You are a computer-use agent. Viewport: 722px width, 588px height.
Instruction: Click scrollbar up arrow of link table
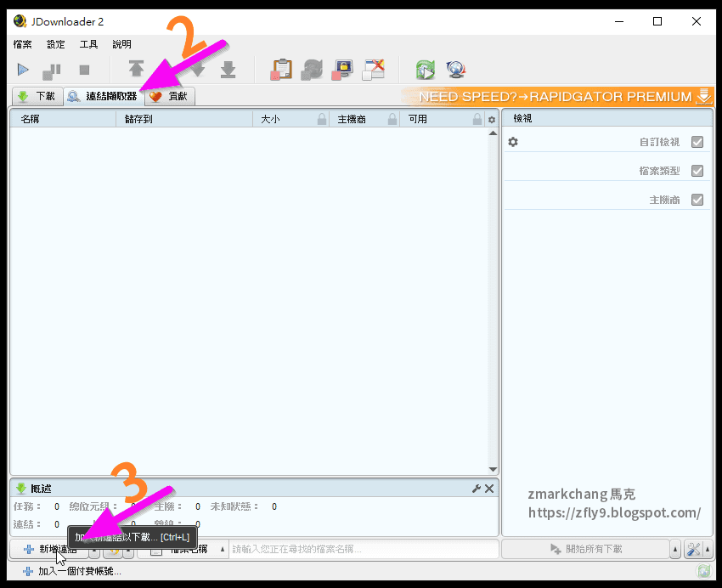[493, 133]
